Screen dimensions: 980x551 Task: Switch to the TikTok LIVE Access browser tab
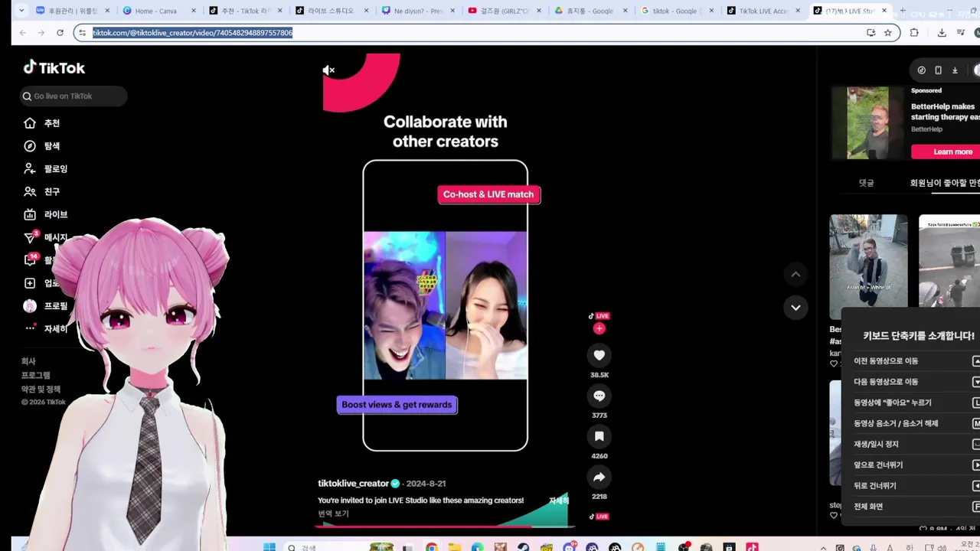763,11
